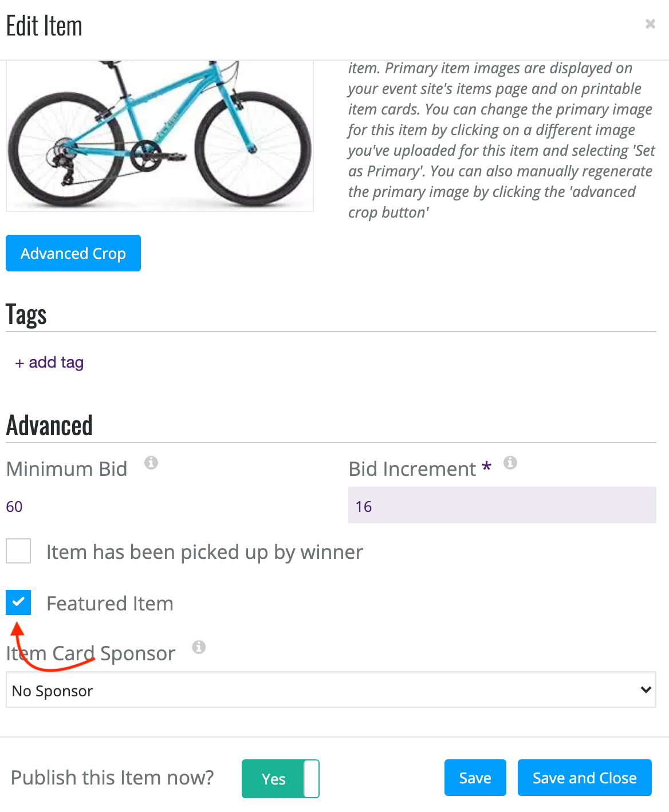Click the Advanced section heading
The width and height of the screenshot is (669, 812).
[x=49, y=425]
